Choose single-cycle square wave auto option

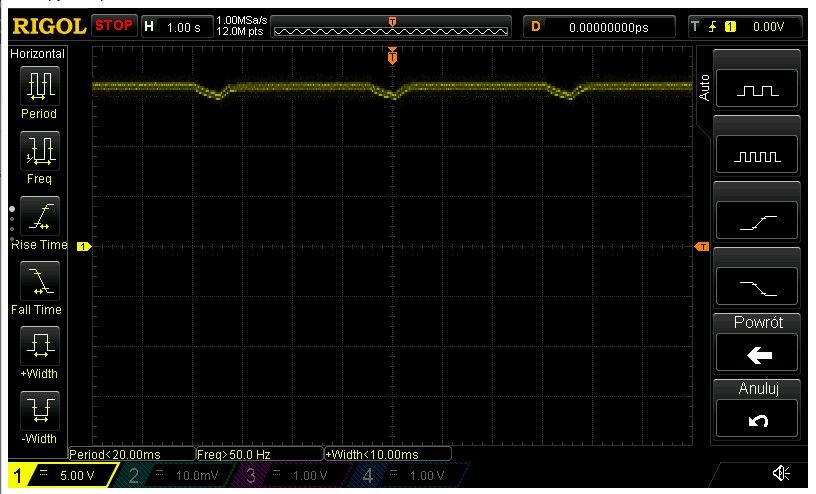pos(757,88)
